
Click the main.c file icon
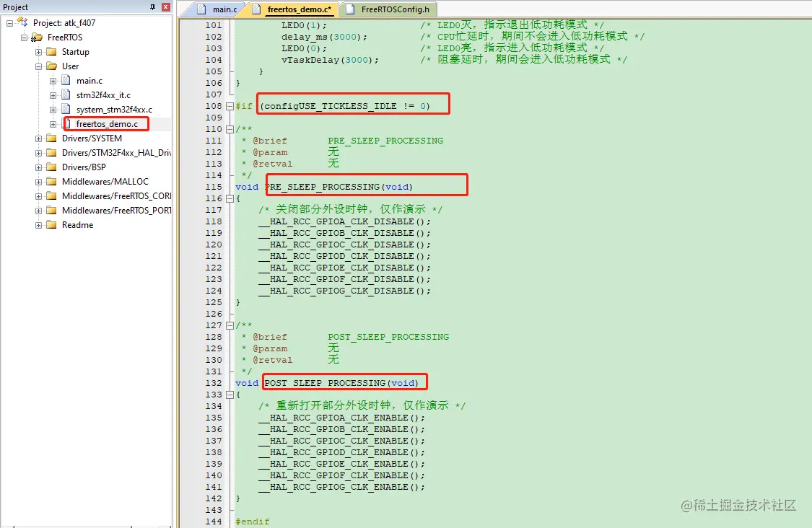coord(66,80)
